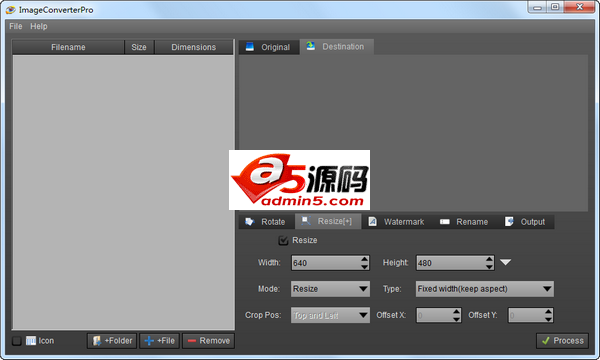Sort list by Filename column header
The image size is (600, 360).
coord(68,47)
